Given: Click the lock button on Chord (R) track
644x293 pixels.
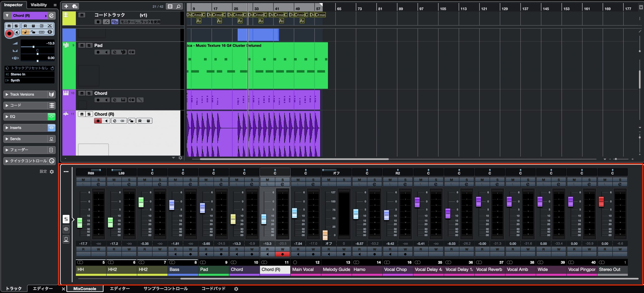Looking at the screenshot, I should click(x=132, y=121).
